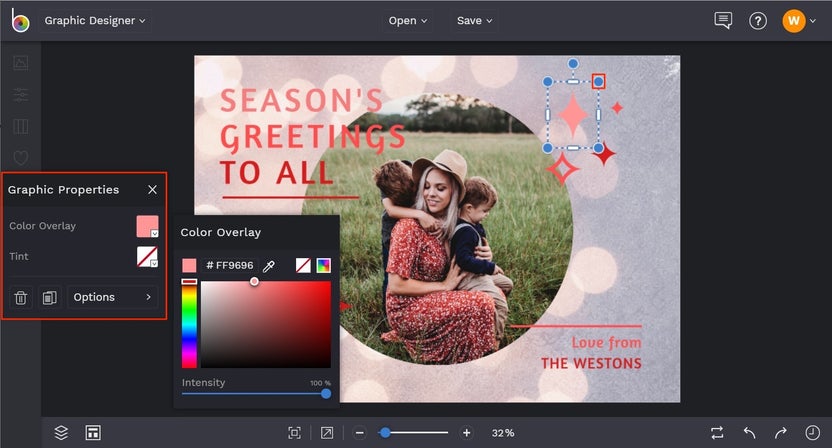Open the Layers panel icon
This screenshot has height=448, width=832.
(x=61, y=433)
